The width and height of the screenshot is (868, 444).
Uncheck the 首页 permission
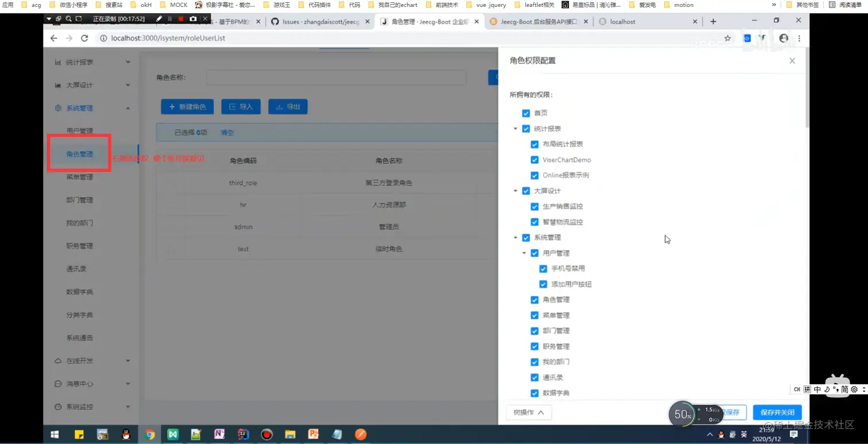coord(526,113)
